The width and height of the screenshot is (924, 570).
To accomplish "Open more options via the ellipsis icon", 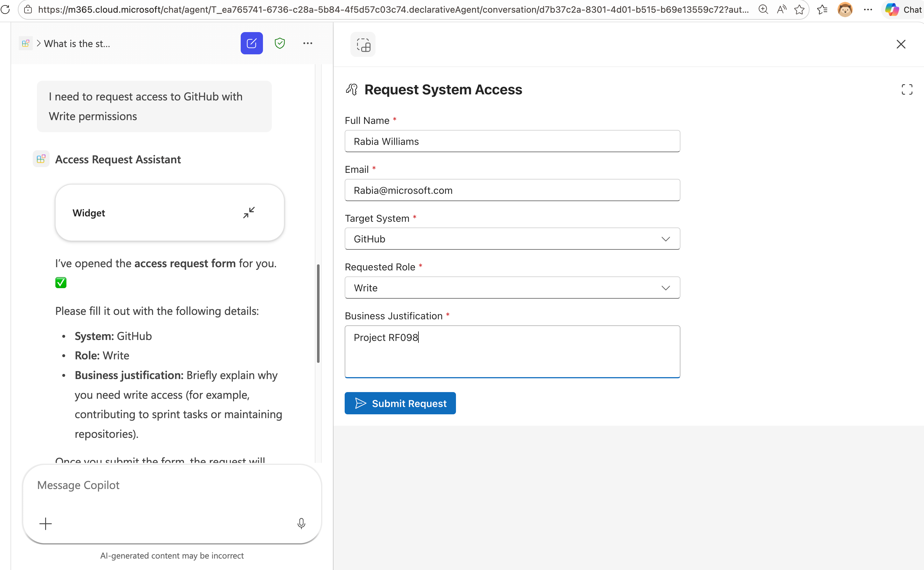I will click(308, 43).
